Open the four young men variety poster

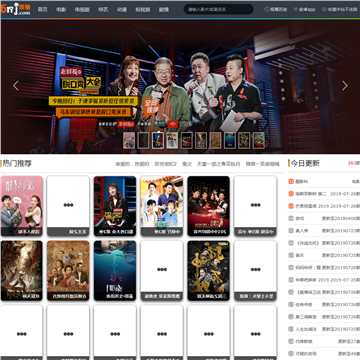coord(162,206)
